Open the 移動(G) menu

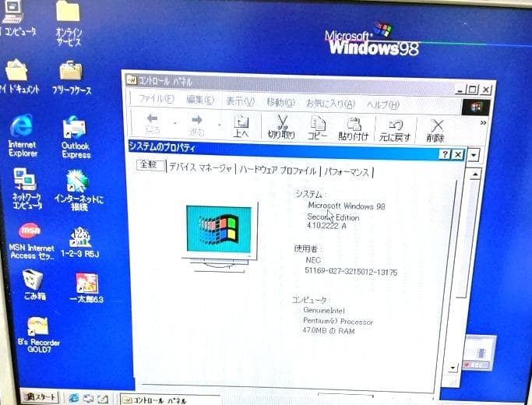point(280,102)
